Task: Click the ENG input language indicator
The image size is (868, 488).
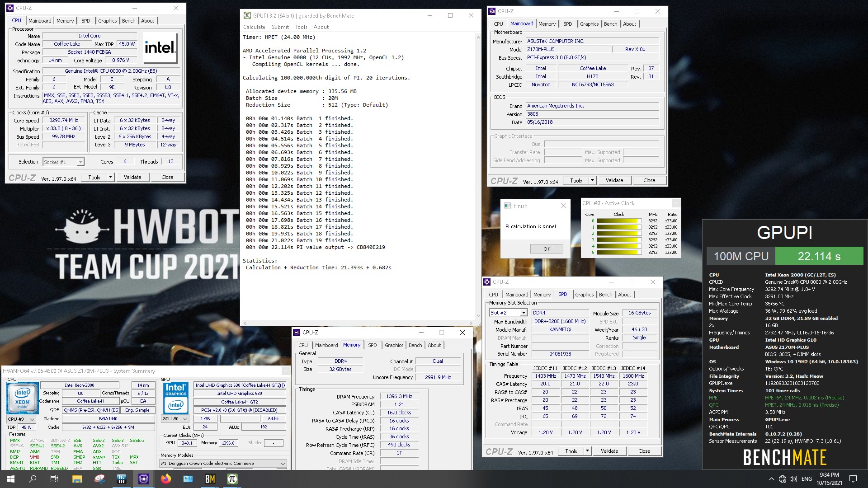Action: click(x=807, y=479)
